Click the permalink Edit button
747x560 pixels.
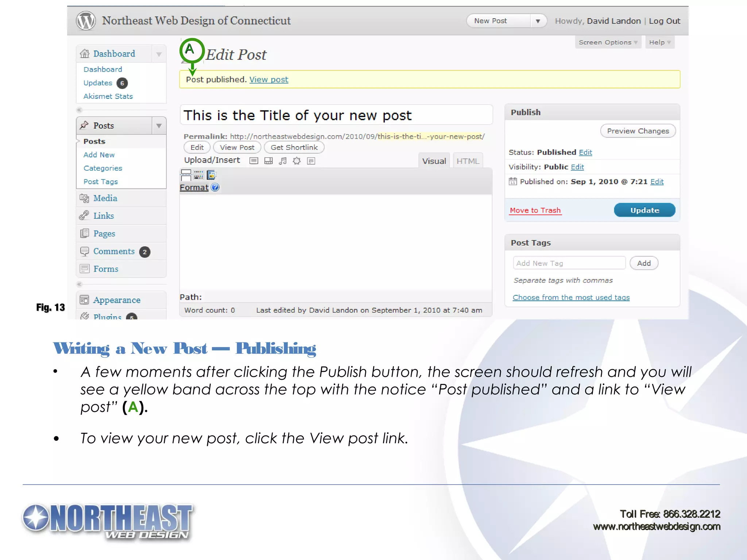pos(197,147)
